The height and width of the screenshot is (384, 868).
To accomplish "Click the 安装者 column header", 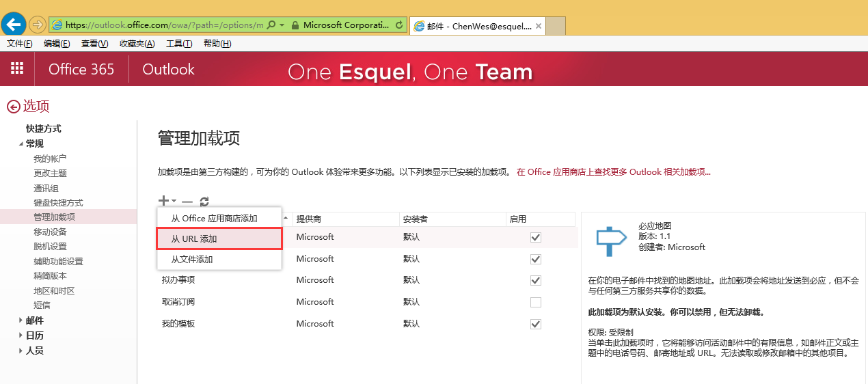I will pos(452,219).
